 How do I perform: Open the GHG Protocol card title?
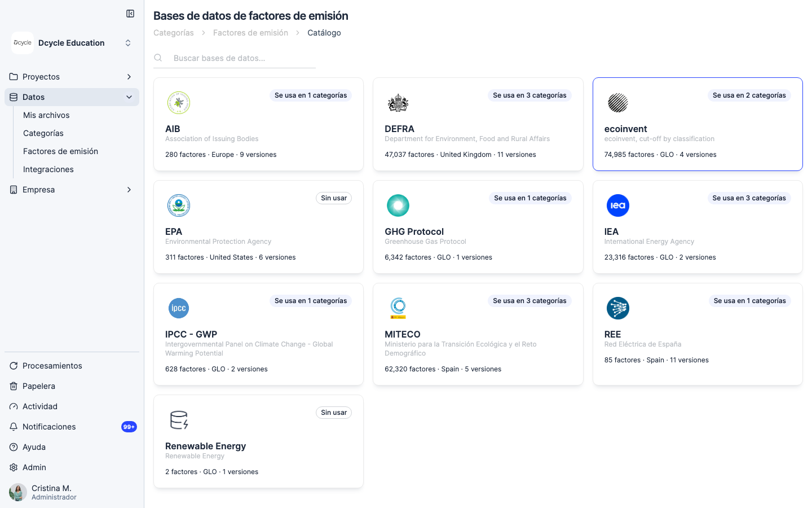click(x=414, y=231)
